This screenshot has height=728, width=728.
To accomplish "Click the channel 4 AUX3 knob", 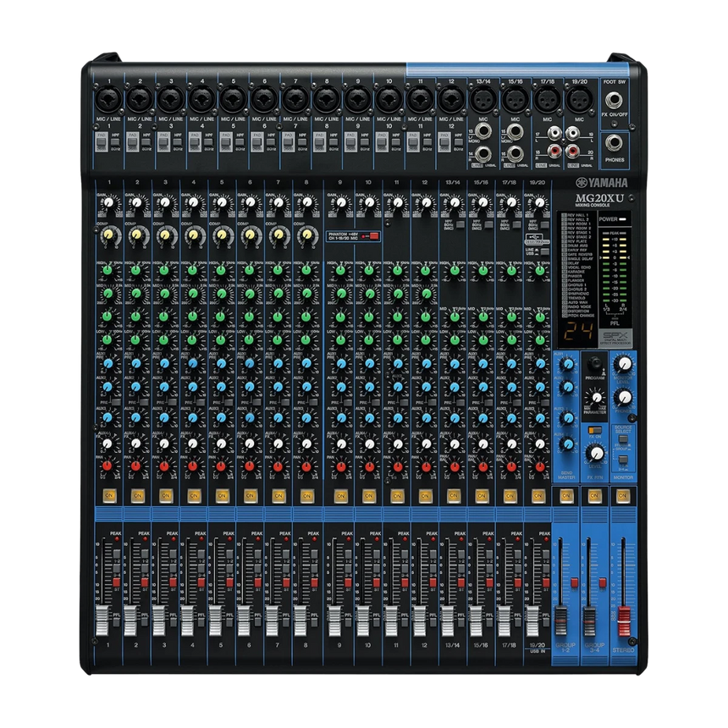I will pos(192,418).
